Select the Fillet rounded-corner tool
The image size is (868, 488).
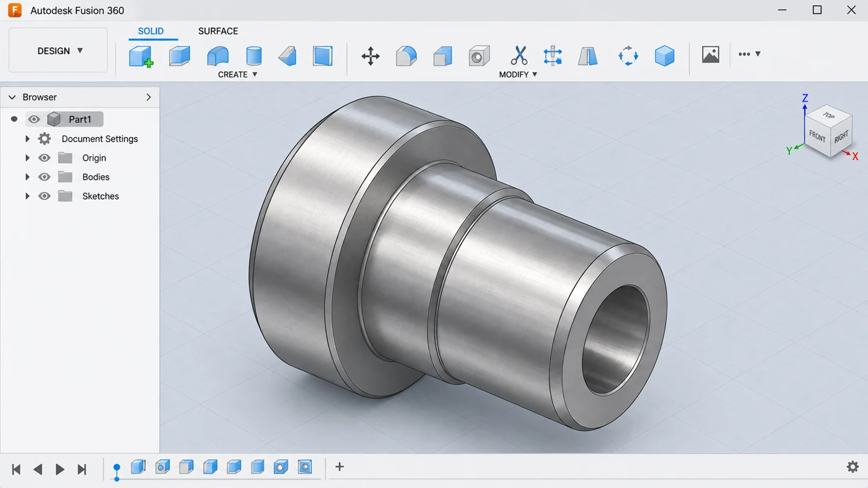(406, 56)
